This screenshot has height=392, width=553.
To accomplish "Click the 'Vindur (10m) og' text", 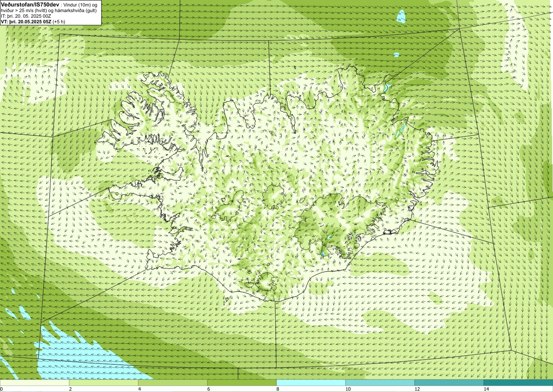I will [x=81, y=5].
